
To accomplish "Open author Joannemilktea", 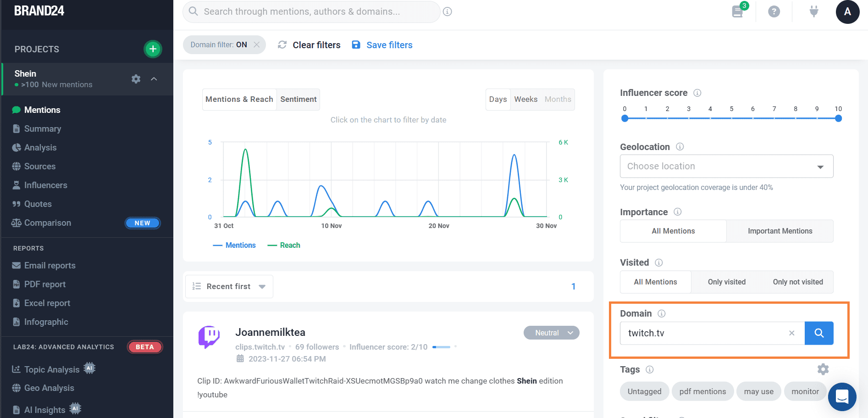I will click(x=270, y=332).
